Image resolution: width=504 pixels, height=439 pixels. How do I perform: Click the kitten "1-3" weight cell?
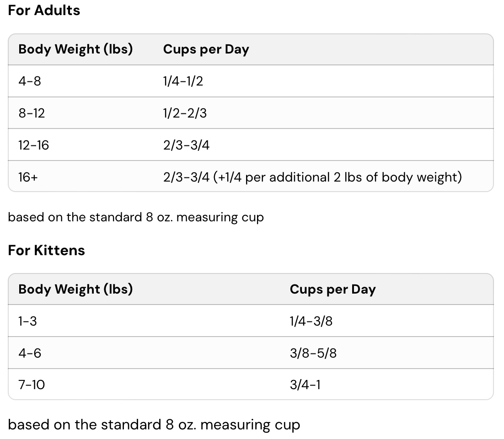click(x=27, y=321)
